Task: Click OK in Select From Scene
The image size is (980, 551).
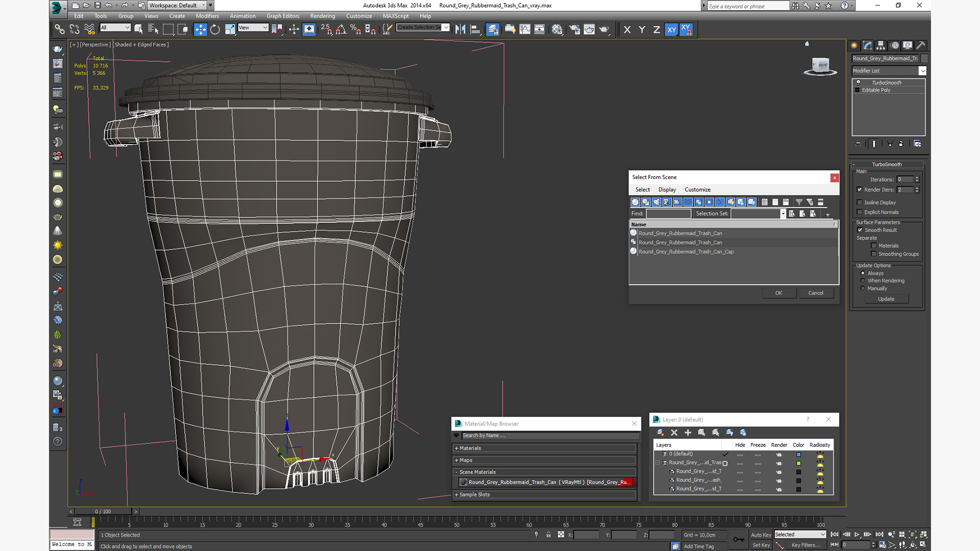Action: tap(778, 293)
